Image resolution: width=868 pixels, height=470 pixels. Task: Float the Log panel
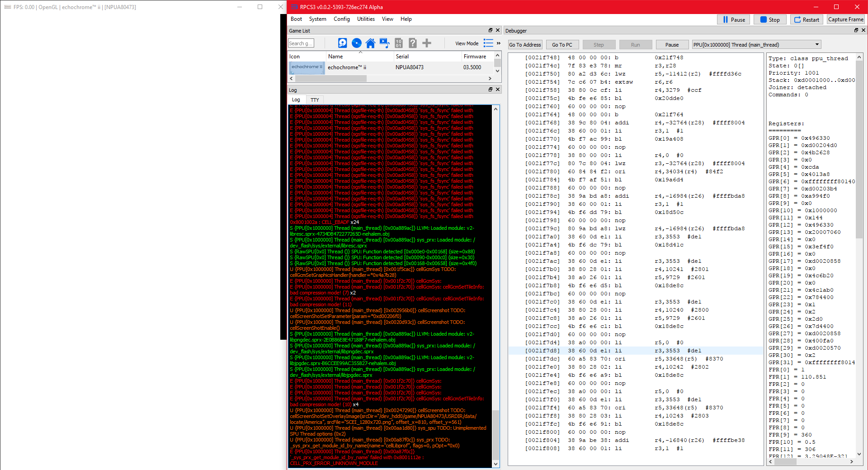[491, 90]
